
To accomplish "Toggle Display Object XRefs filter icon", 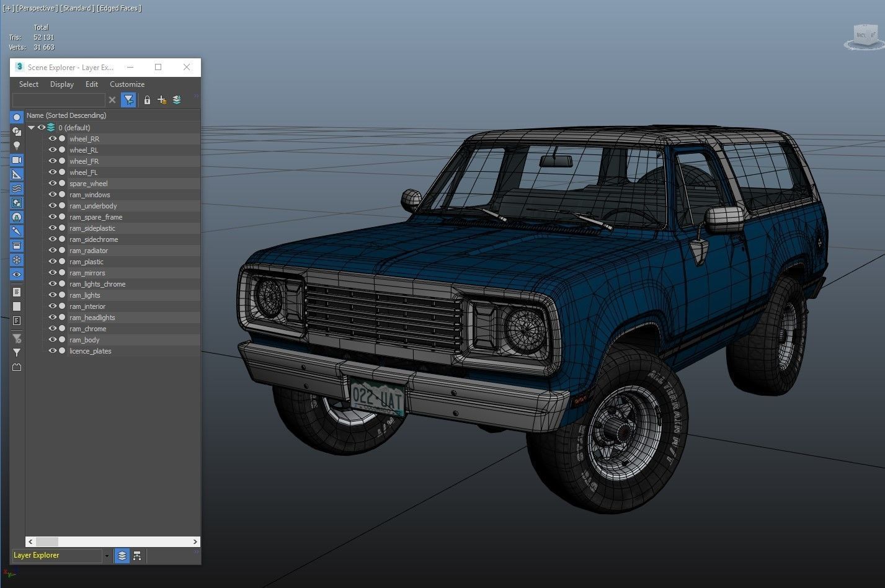I will point(17,217).
